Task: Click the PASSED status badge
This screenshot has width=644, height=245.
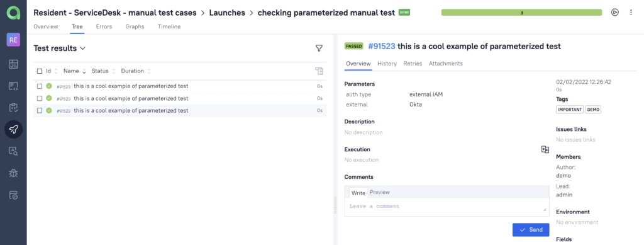Action: click(x=354, y=47)
